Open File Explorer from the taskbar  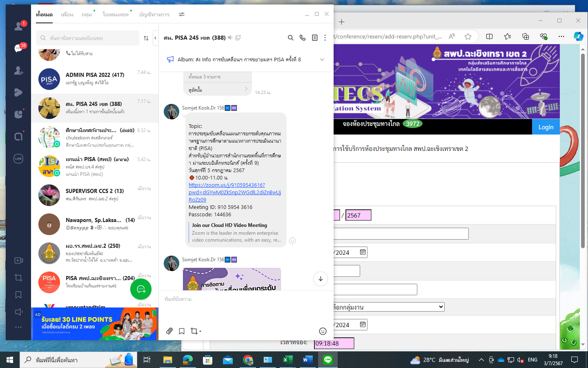(x=168, y=360)
